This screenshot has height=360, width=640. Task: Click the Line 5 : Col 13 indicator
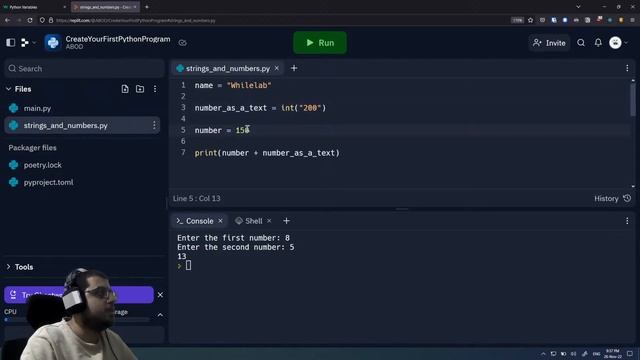[x=196, y=198]
